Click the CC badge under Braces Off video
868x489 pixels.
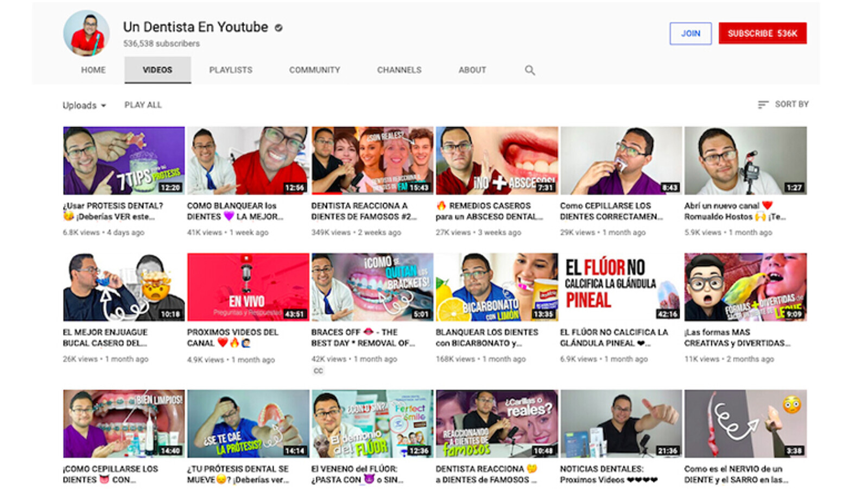pyautogui.click(x=318, y=371)
